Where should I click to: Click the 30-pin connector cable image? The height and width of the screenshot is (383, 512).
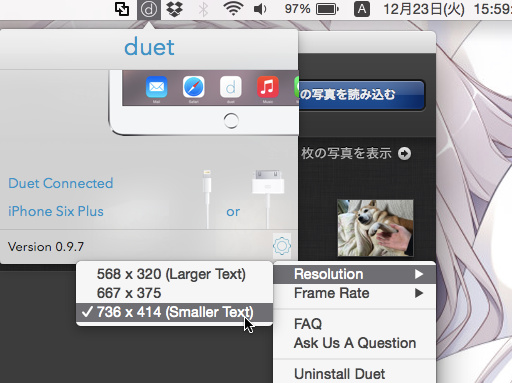(x=268, y=199)
